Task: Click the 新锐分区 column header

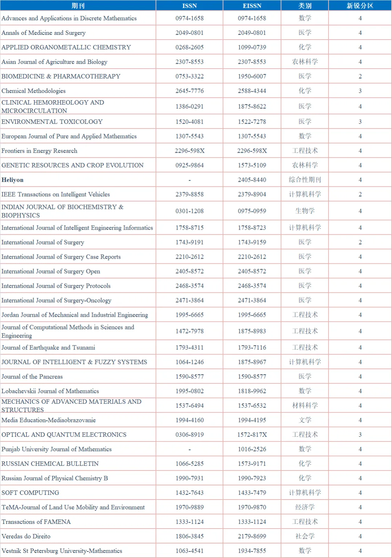Action: (360, 5)
